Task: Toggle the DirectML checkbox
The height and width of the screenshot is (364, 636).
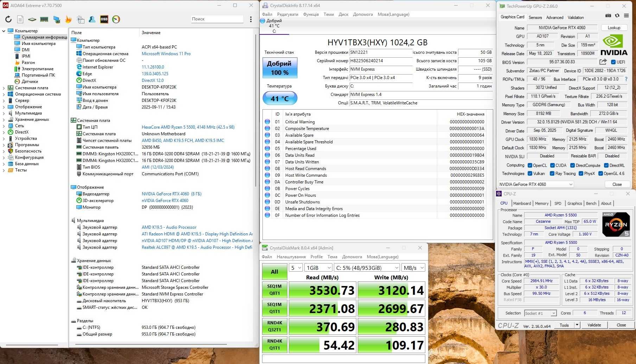Action: pos(606,165)
